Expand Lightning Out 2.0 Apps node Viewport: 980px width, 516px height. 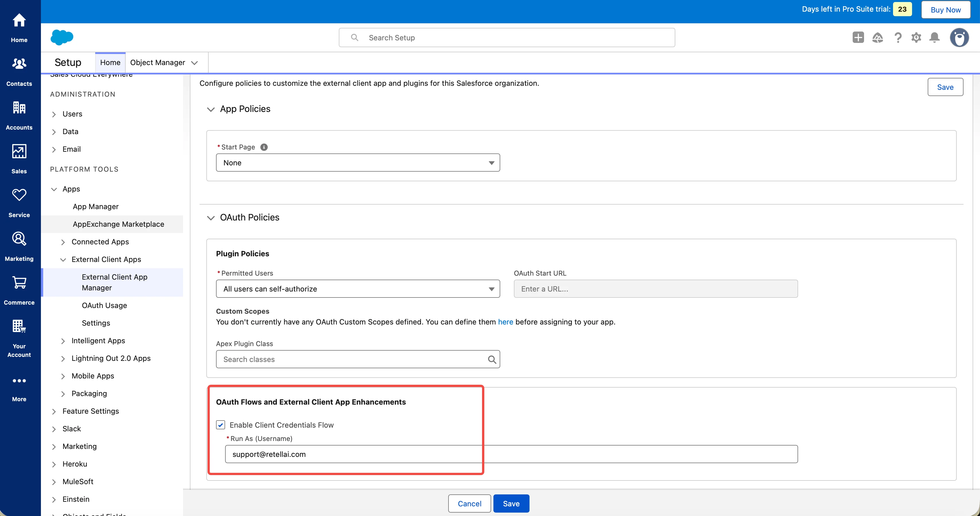click(x=63, y=358)
